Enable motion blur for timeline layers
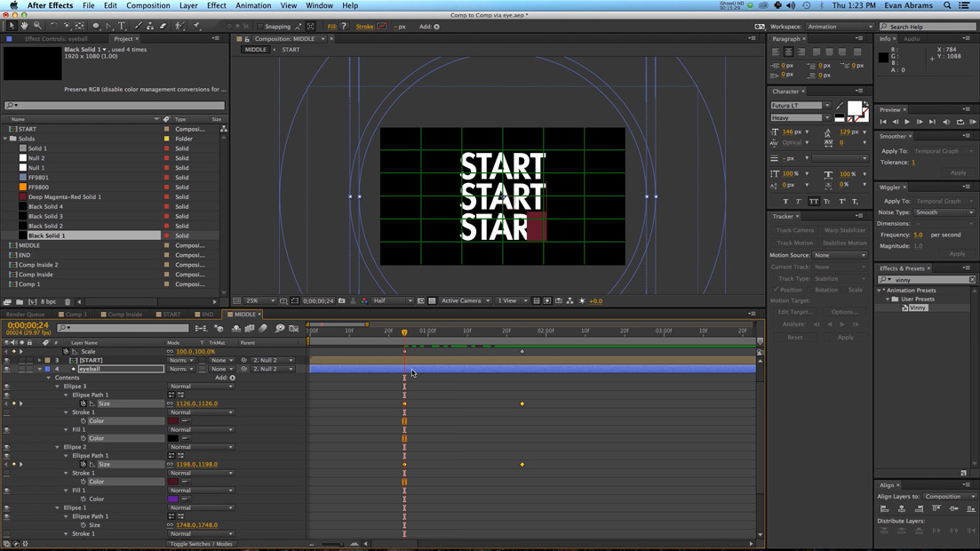Screen dimensions: 980x551 point(262,328)
